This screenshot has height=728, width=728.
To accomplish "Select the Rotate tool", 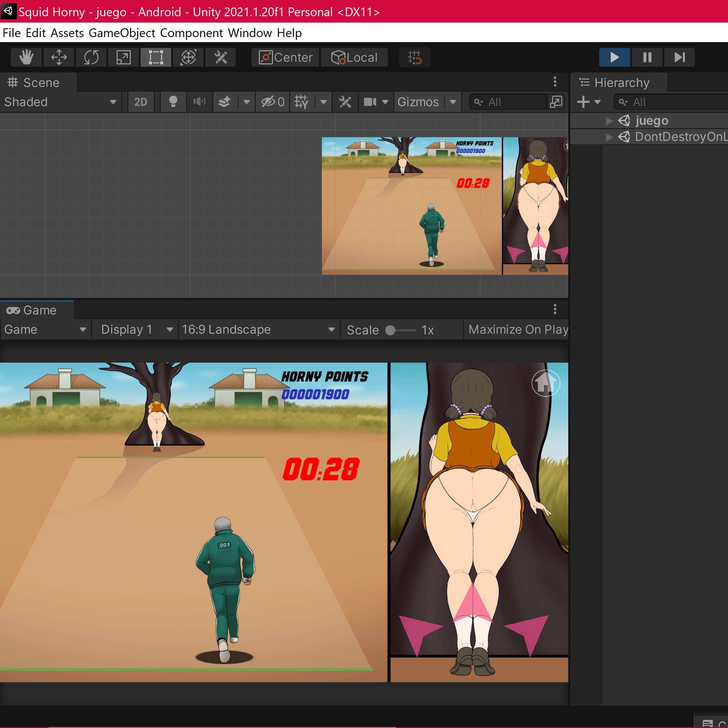I will point(91,57).
